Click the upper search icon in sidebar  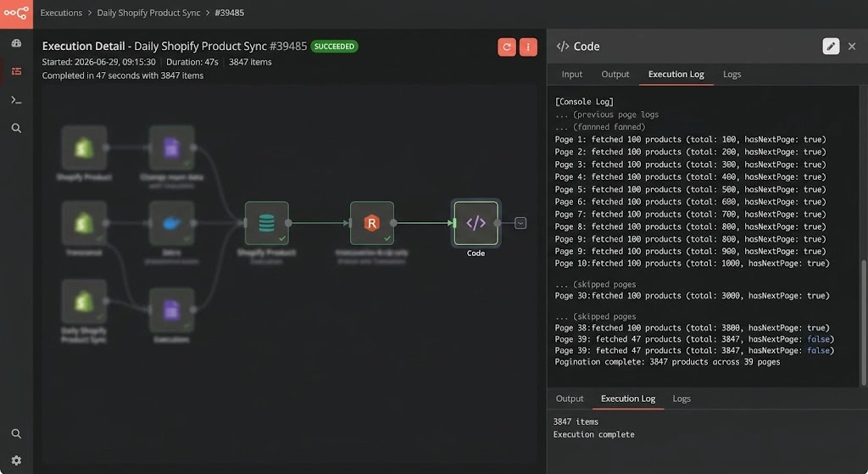click(17, 129)
